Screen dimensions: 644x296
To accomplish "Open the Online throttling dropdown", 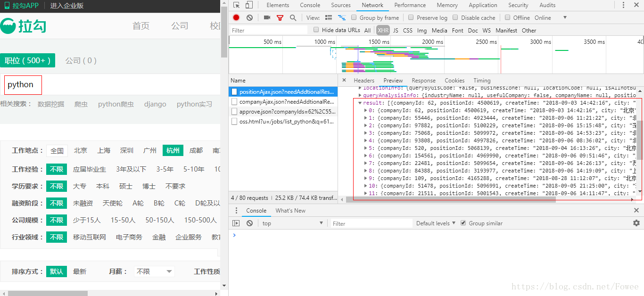I will coord(551,17).
